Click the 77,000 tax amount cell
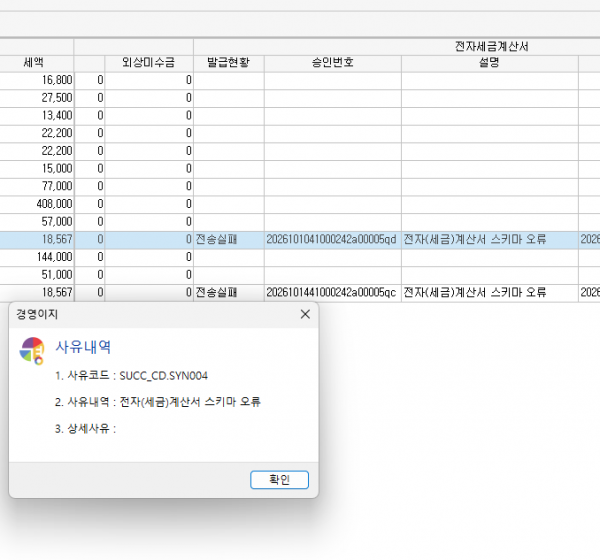The image size is (600, 560). click(37, 186)
